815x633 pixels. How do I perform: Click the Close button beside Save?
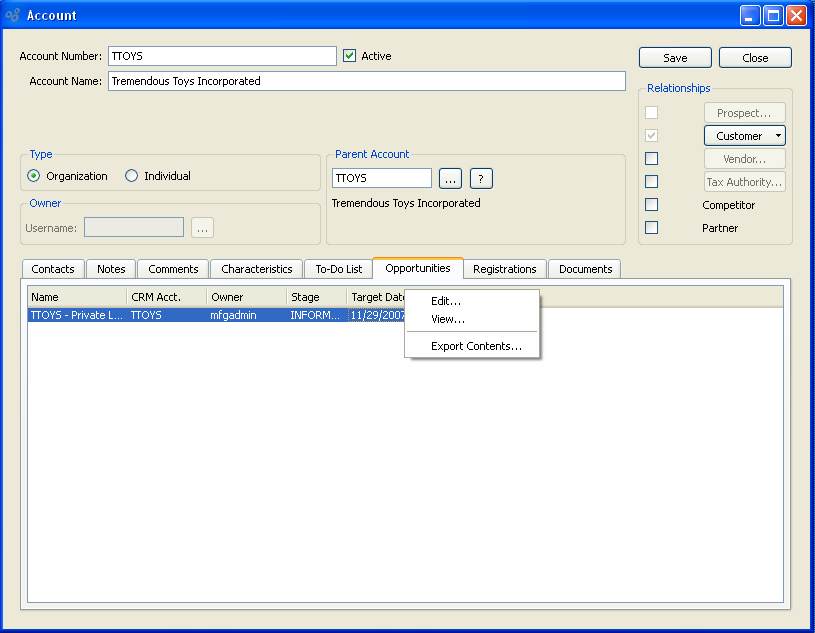tap(755, 58)
